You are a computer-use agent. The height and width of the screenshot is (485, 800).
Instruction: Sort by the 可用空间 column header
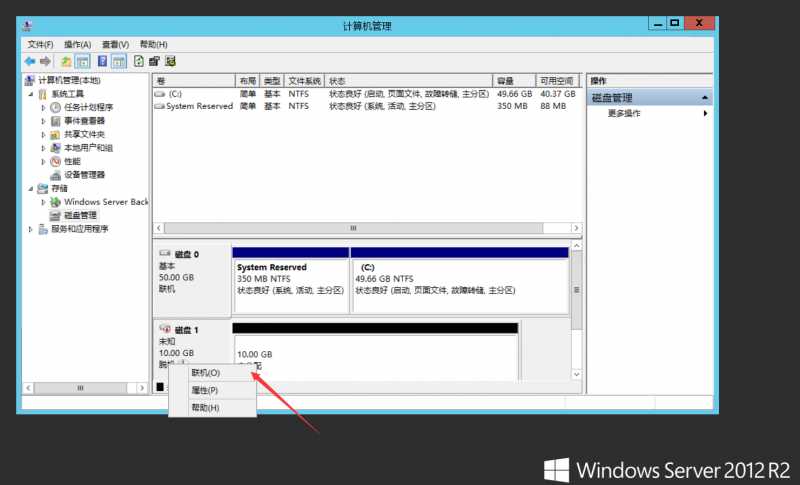tap(558, 81)
